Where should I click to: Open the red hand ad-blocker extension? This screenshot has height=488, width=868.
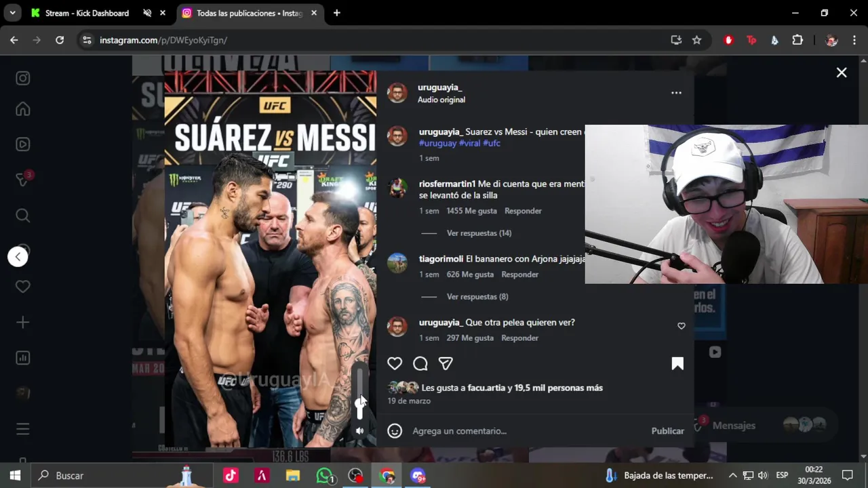pyautogui.click(x=729, y=40)
